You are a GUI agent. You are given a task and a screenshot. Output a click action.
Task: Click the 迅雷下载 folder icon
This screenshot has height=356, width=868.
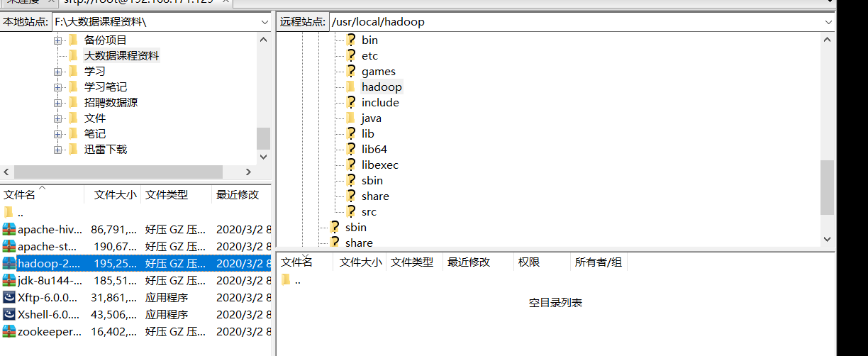click(73, 149)
